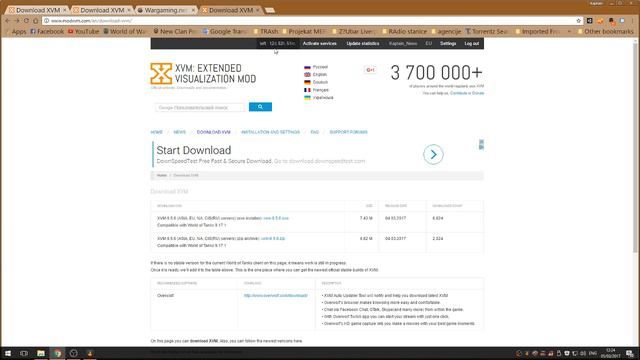
Task: Bookmark this page with star icon
Action: [x=578, y=20]
